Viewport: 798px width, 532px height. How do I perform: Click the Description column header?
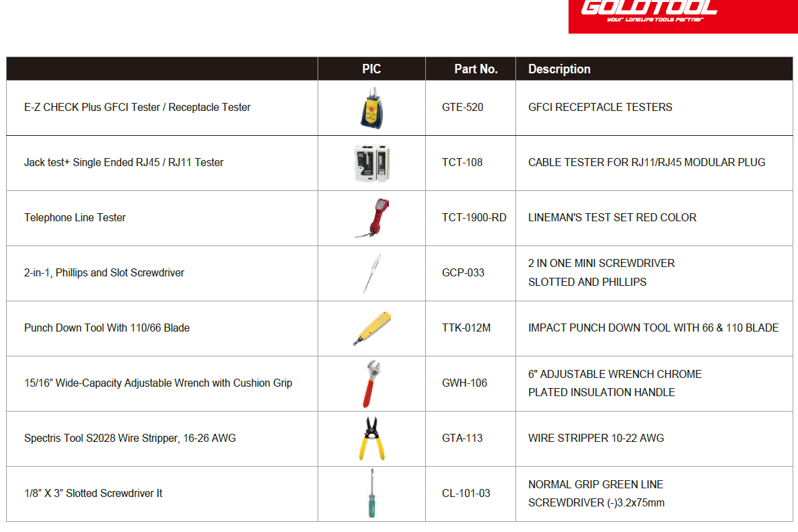[x=559, y=69]
